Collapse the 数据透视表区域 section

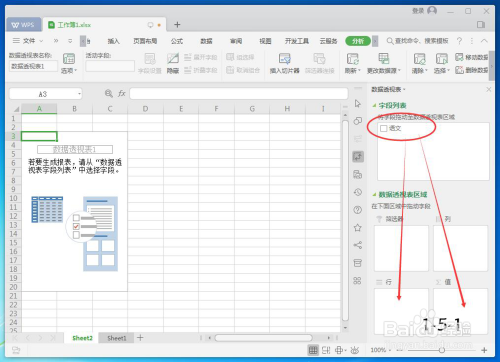click(x=374, y=194)
